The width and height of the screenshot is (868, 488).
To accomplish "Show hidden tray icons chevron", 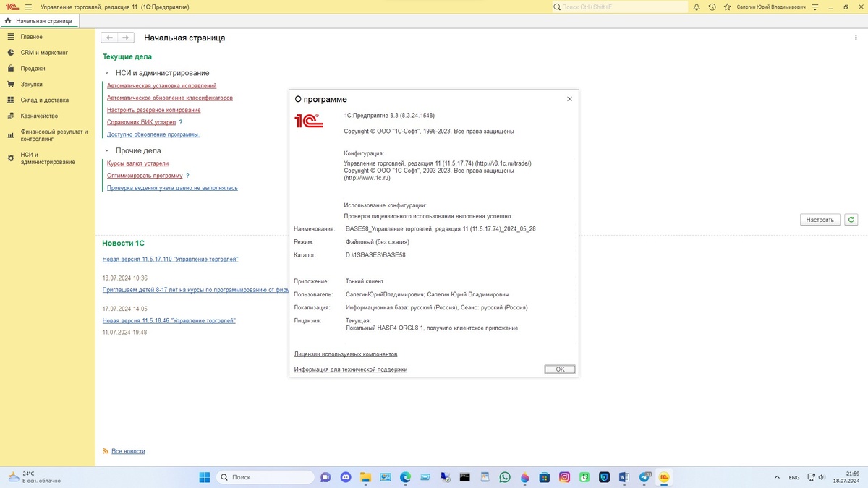I will pyautogui.click(x=777, y=477).
